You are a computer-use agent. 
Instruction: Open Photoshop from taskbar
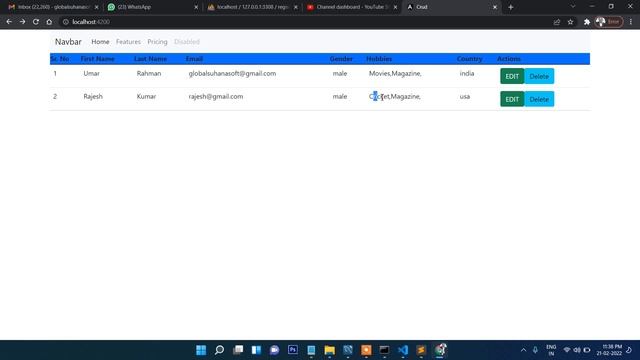click(x=293, y=350)
